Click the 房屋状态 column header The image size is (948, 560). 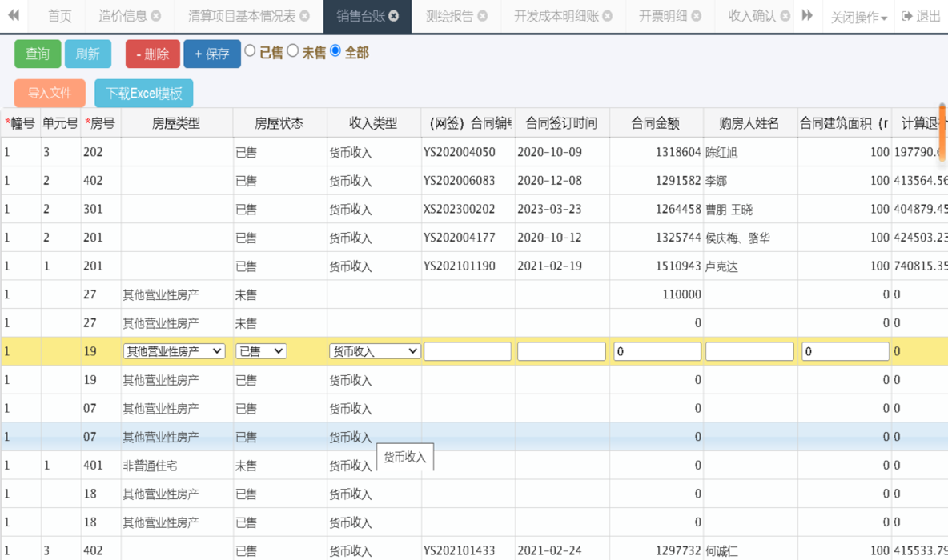pyautogui.click(x=279, y=123)
